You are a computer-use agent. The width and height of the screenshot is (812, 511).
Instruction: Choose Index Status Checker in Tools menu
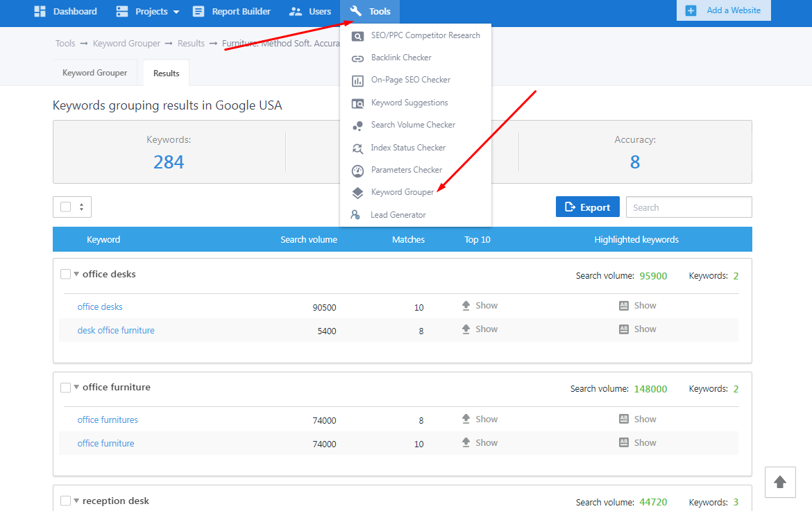click(x=408, y=148)
